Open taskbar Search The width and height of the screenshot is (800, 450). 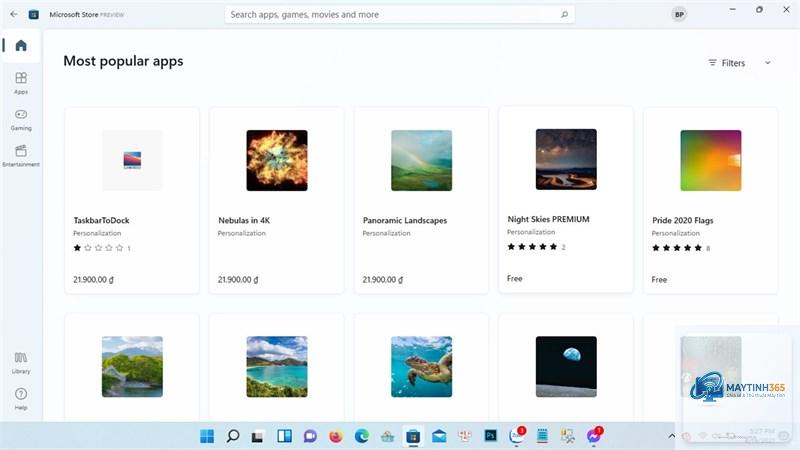tap(233, 436)
